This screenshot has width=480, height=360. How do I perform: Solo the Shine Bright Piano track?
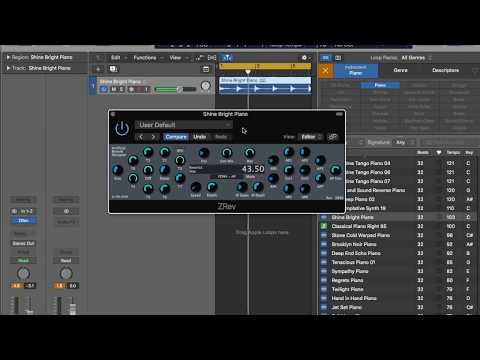click(x=121, y=89)
